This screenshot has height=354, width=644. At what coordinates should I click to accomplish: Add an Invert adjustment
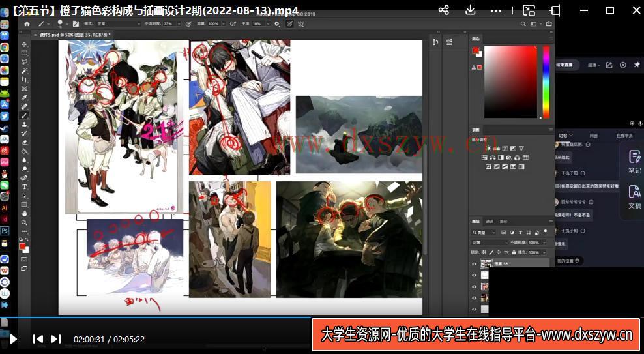(x=488, y=167)
